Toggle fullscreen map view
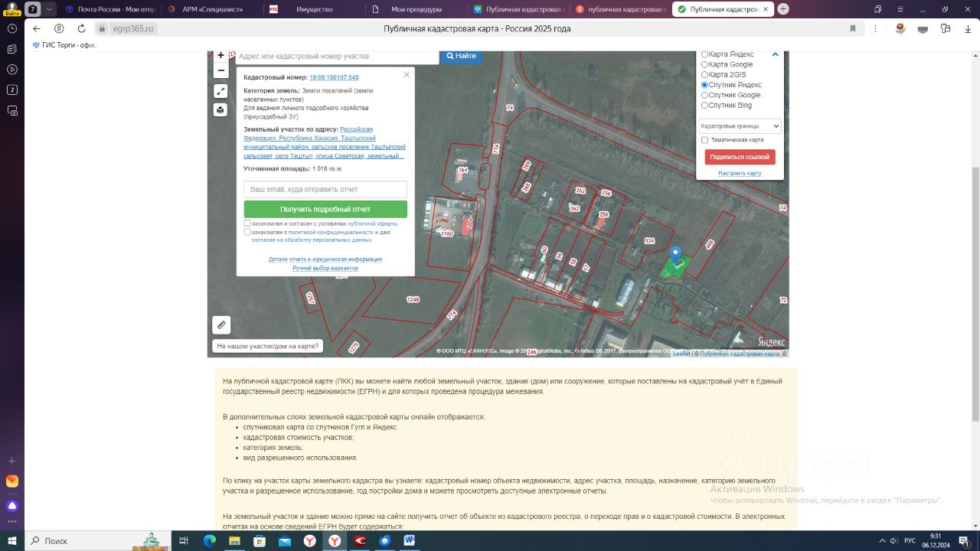Image resolution: width=980 pixels, height=551 pixels. [x=220, y=91]
